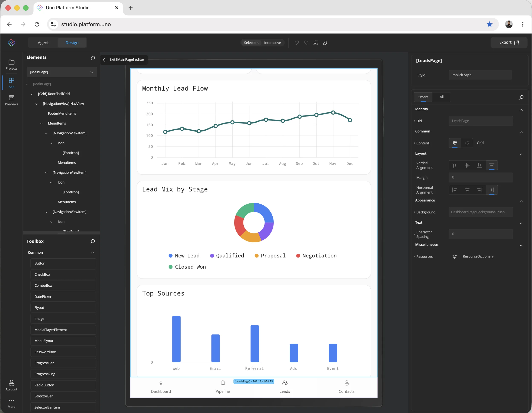This screenshot has height=413, width=532.
Task: Collapse the Identity properties section
Action: (x=521, y=110)
